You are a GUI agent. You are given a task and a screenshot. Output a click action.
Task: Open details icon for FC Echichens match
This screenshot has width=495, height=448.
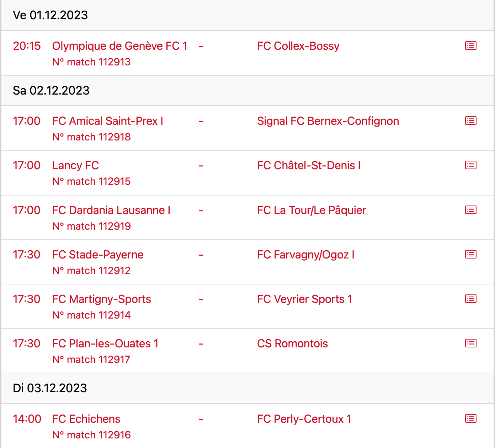point(470,418)
